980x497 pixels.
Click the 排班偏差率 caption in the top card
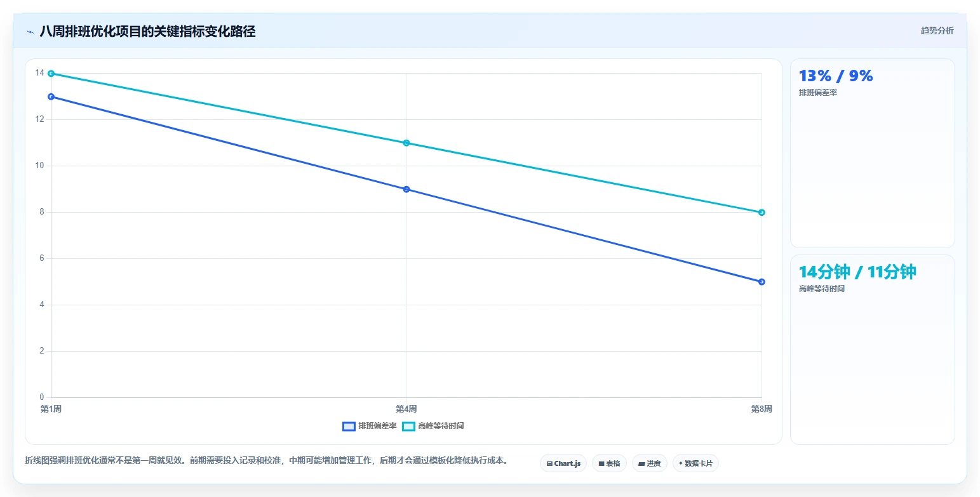(818, 93)
